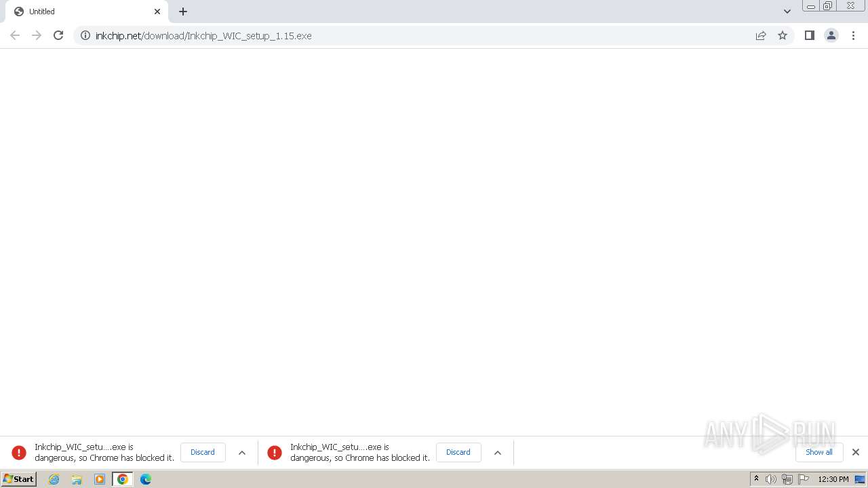Open the tab search dropdown
The image size is (868, 488).
click(x=787, y=12)
